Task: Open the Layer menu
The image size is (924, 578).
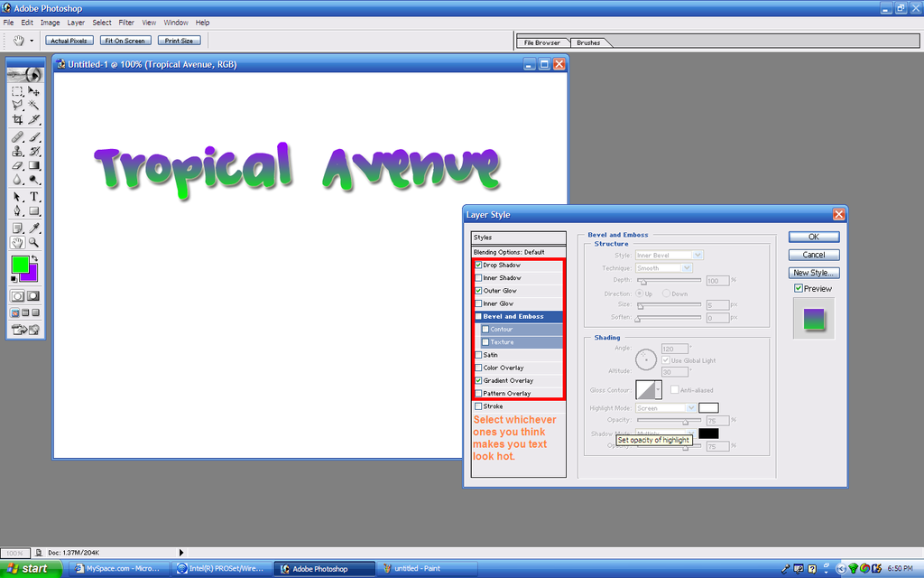Action: click(76, 23)
